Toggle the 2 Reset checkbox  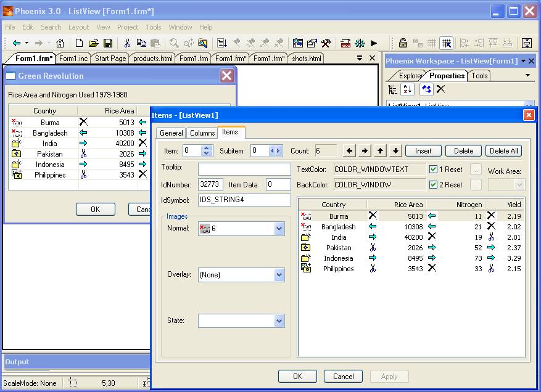point(433,184)
